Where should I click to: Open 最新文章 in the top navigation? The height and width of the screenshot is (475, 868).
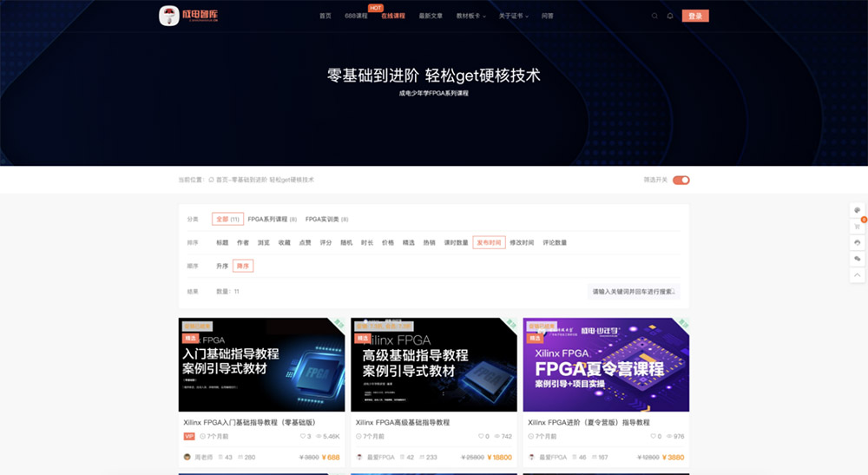coord(431,16)
